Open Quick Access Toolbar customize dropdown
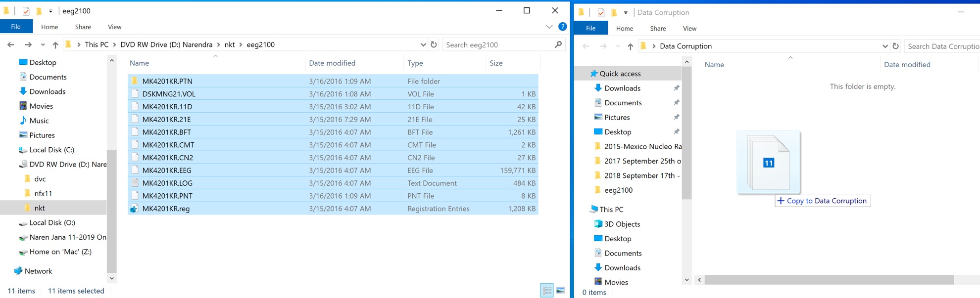This screenshot has height=298, width=980. click(x=50, y=11)
